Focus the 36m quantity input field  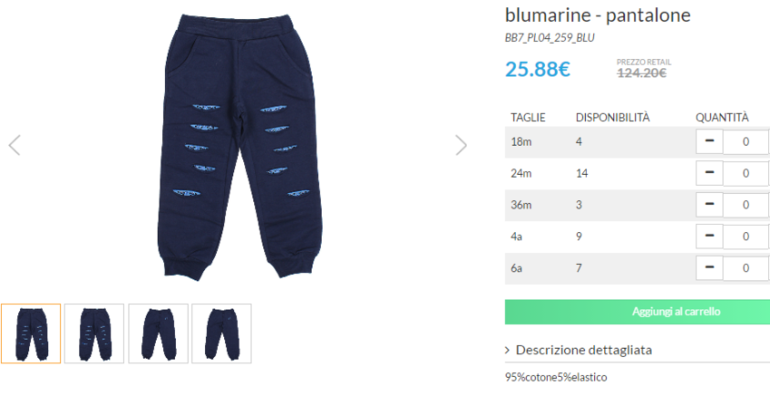coord(745,205)
